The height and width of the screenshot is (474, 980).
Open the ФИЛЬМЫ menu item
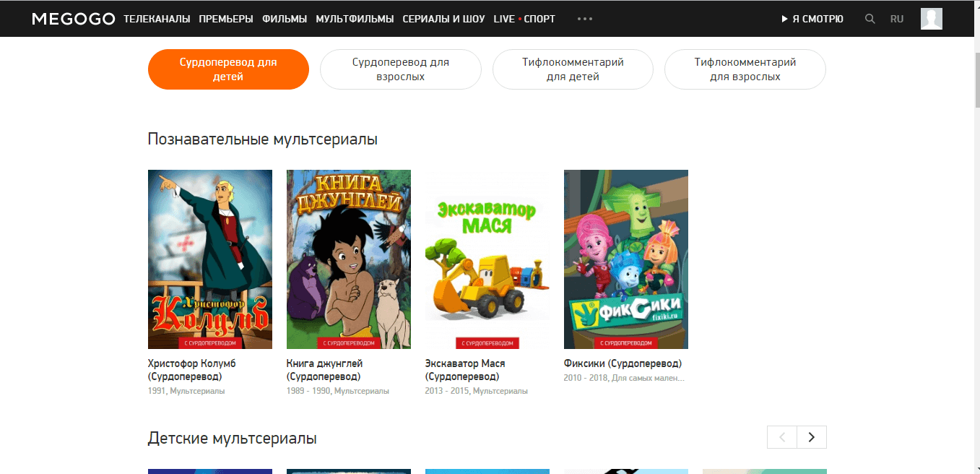[285, 19]
